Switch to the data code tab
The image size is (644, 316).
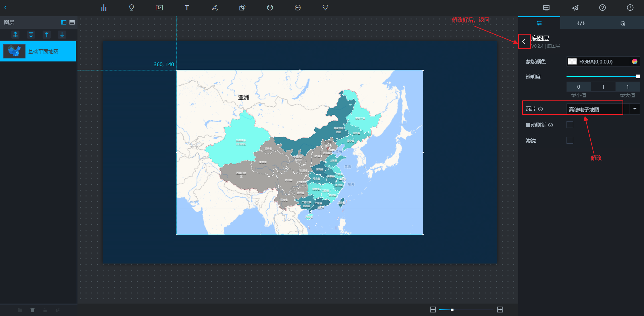click(x=581, y=23)
